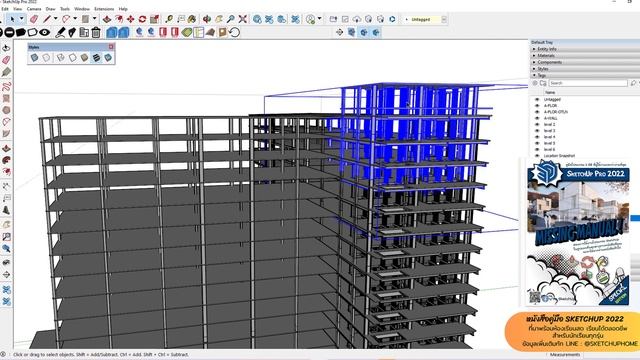Activate the Push/Pull tool in top toolbar
The width and height of the screenshot is (640, 360).
[107, 19]
